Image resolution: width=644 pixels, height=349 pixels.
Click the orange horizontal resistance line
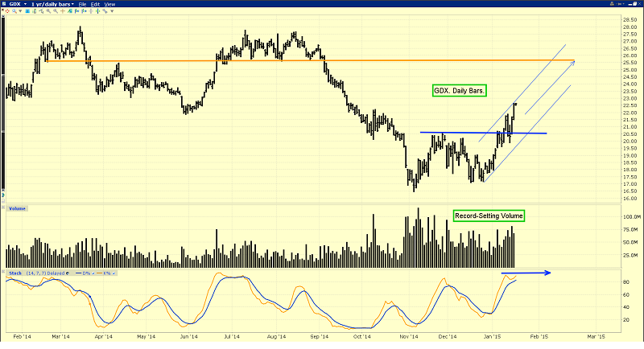coord(242,60)
